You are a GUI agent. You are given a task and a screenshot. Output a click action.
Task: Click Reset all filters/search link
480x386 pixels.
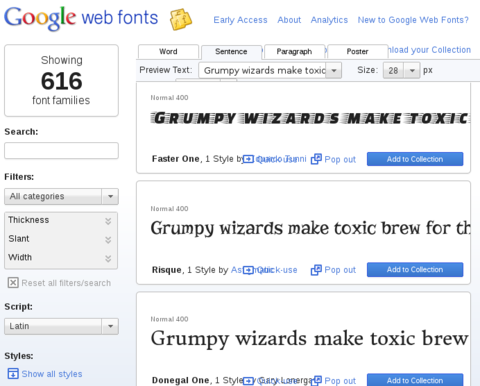66,283
